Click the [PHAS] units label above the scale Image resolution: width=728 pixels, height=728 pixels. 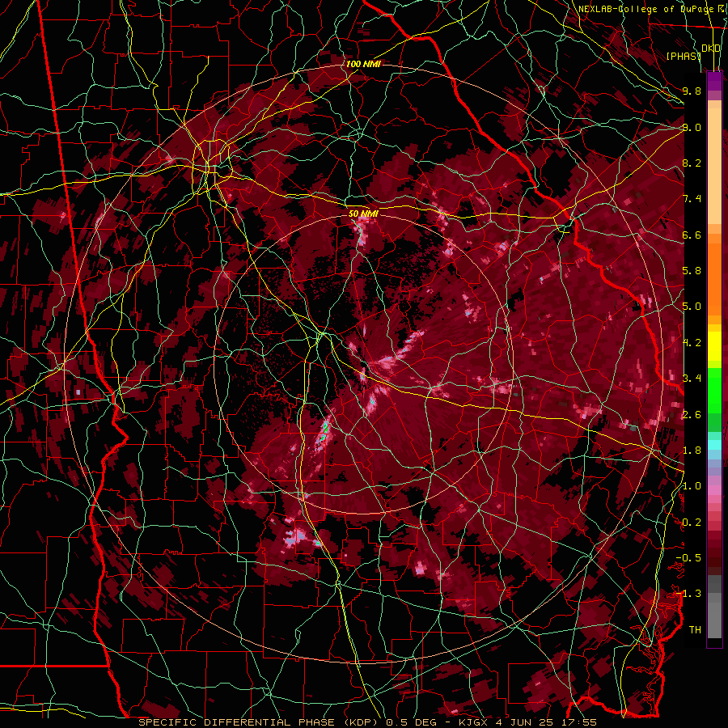click(684, 56)
